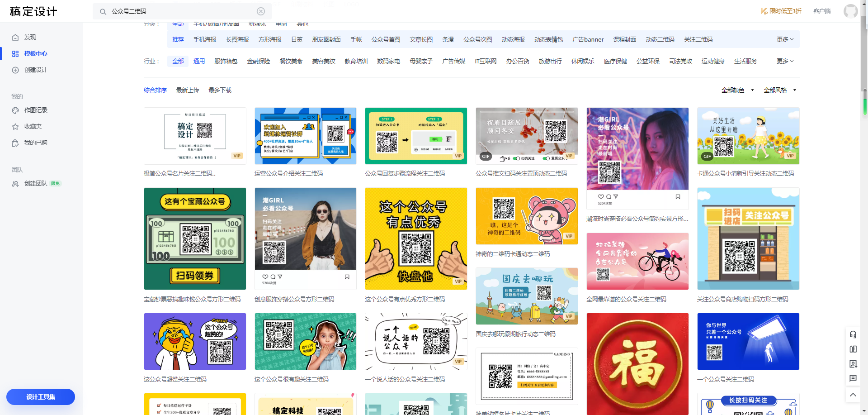Click the 创建团队 people icon
Image resolution: width=868 pixels, height=415 pixels.
(15, 183)
